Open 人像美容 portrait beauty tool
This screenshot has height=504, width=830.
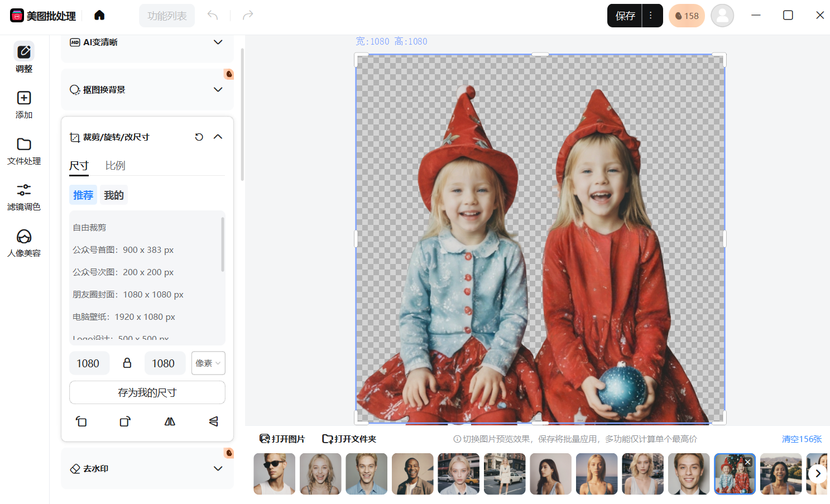point(24,243)
